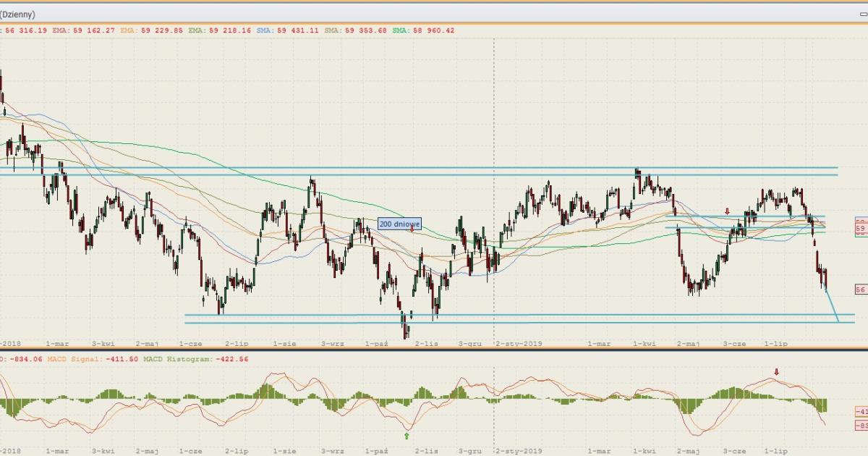Click the 1-sie date label on main chart axis
This screenshot has height=456, width=868.
point(284,344)
